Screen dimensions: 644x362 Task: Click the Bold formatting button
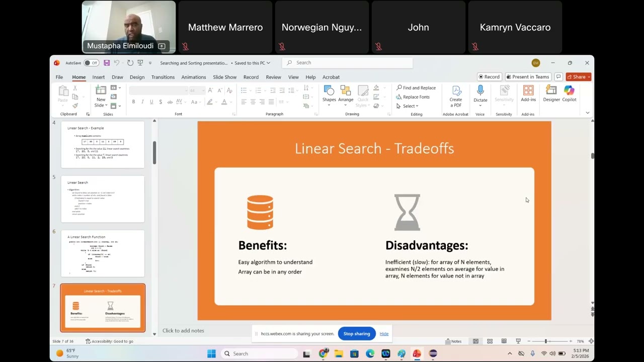tap(133, 102)
